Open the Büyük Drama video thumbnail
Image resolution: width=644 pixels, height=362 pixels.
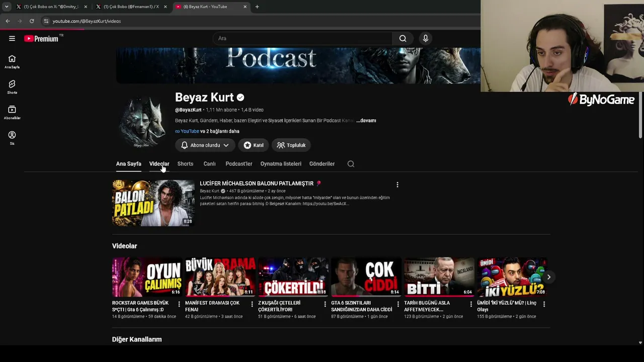click(x=220, y=277)
